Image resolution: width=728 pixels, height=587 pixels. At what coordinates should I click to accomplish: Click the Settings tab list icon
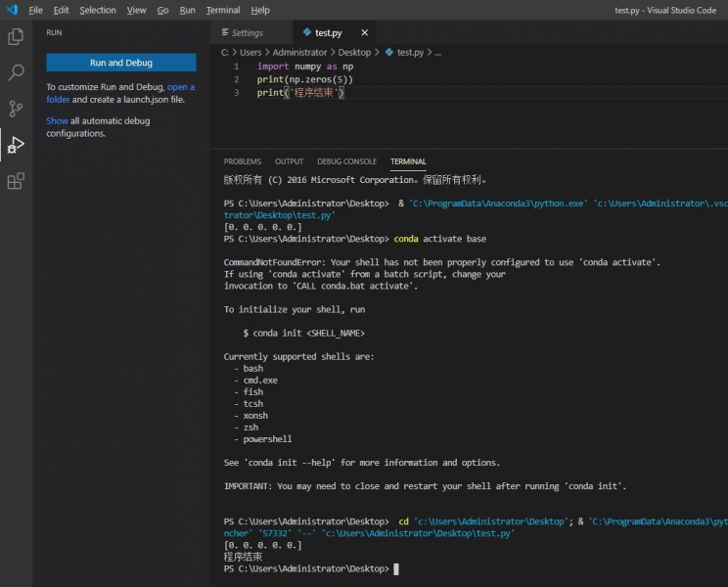[225, 32]
